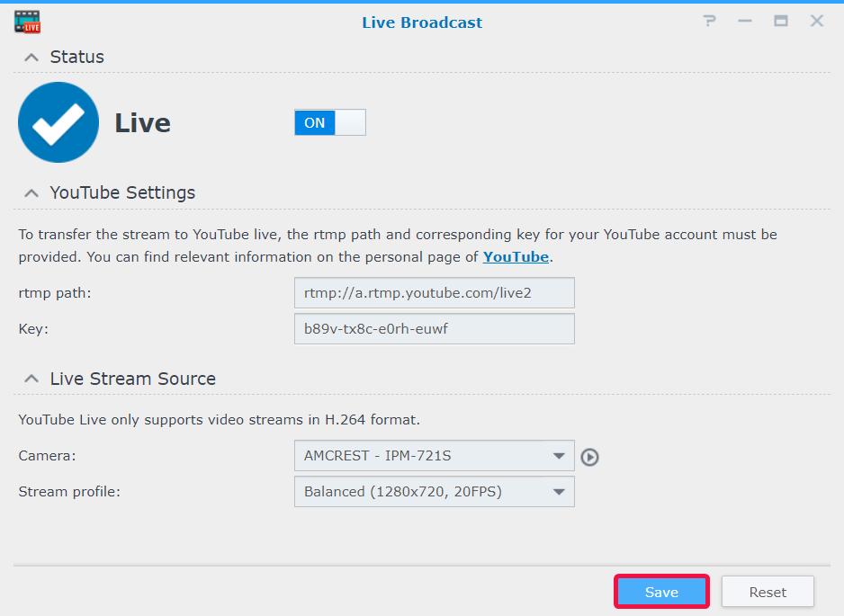Click the rtmp path input field

434,292
